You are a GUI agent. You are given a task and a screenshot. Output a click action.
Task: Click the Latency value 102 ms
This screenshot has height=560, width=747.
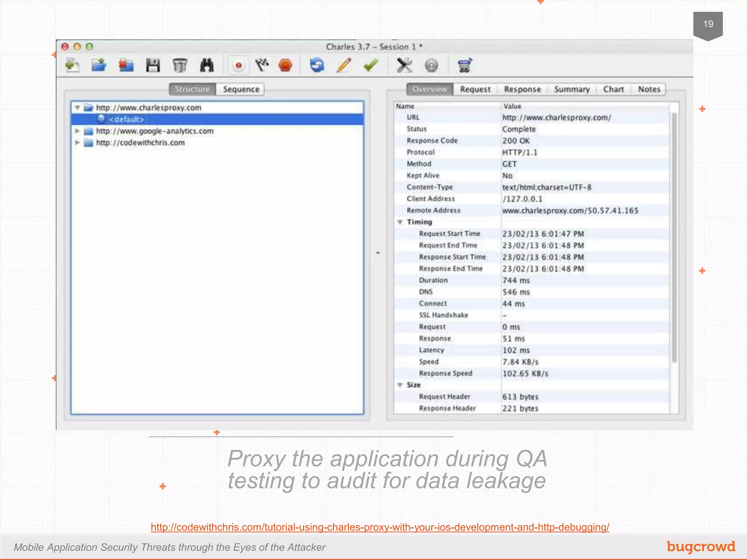pyautogui.click(x=516, y=350)
